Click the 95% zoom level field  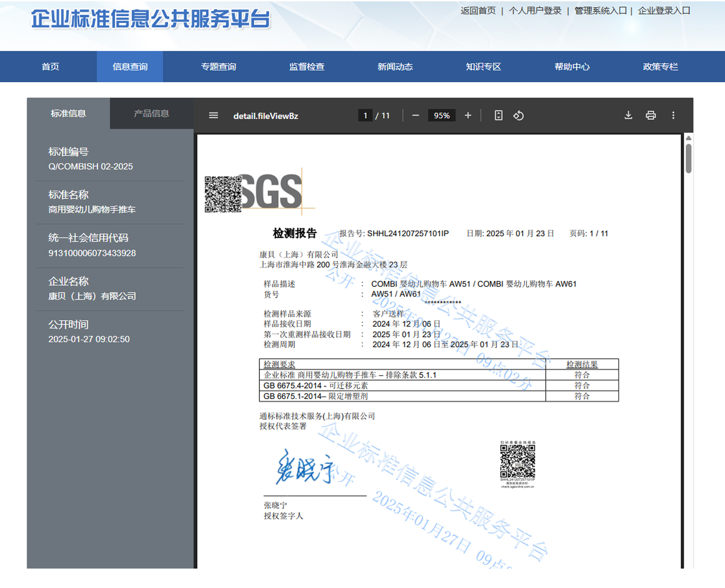(x=441, y=116)
